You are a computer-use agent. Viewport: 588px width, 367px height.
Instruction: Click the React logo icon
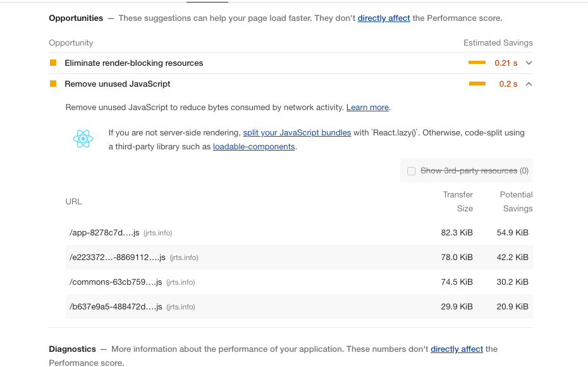[x=83, y=139]
